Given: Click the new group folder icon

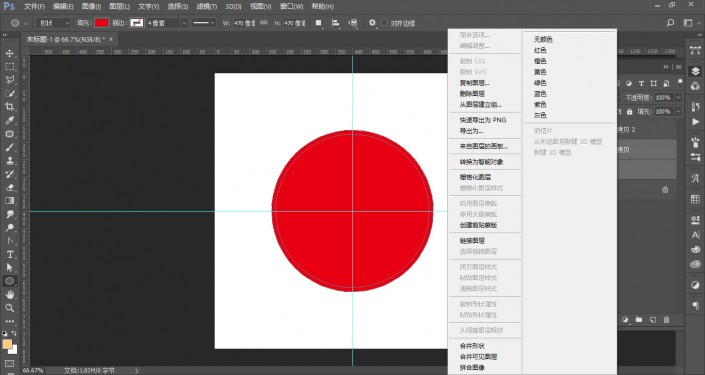Looking at the screenshot, I should [x=639, y=320].
